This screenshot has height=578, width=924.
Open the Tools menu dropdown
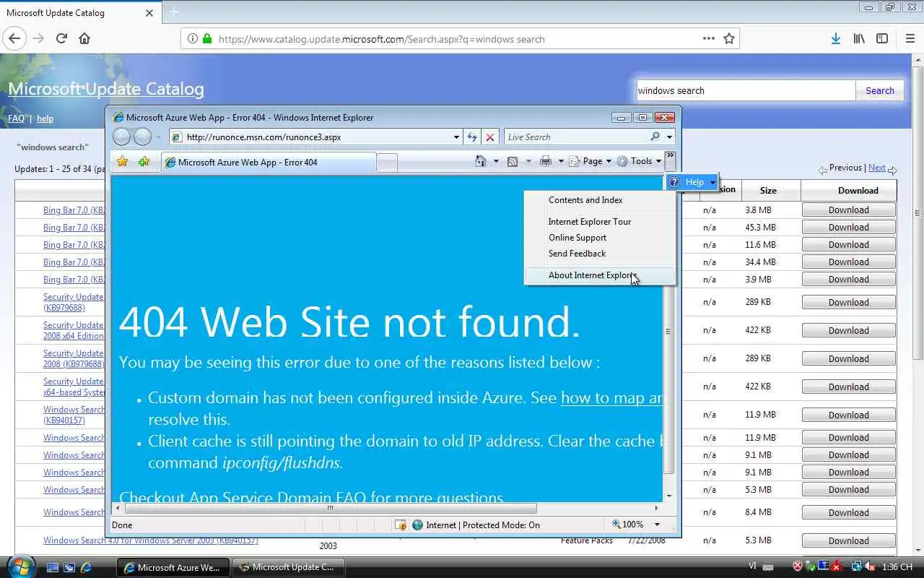coord(639,161)
